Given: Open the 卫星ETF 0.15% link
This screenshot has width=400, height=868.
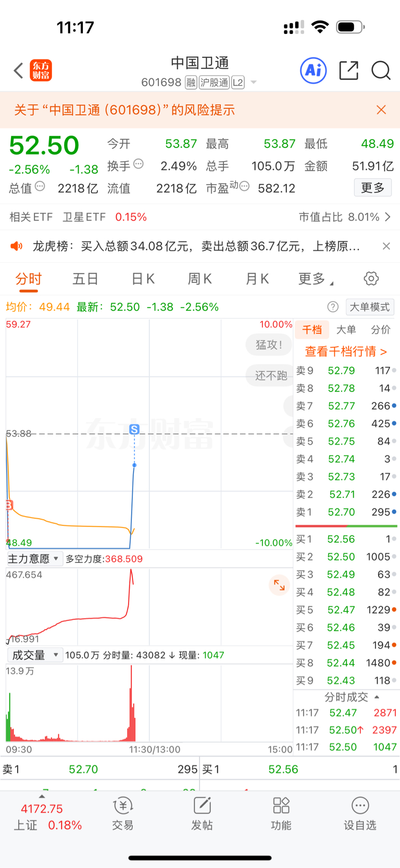Looking at the screenshot, I should [105, 217].
